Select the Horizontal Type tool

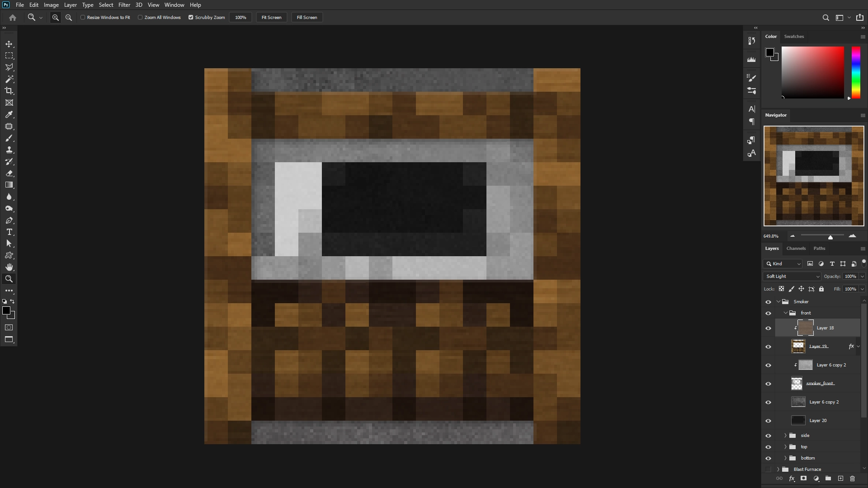coord(9,232)
